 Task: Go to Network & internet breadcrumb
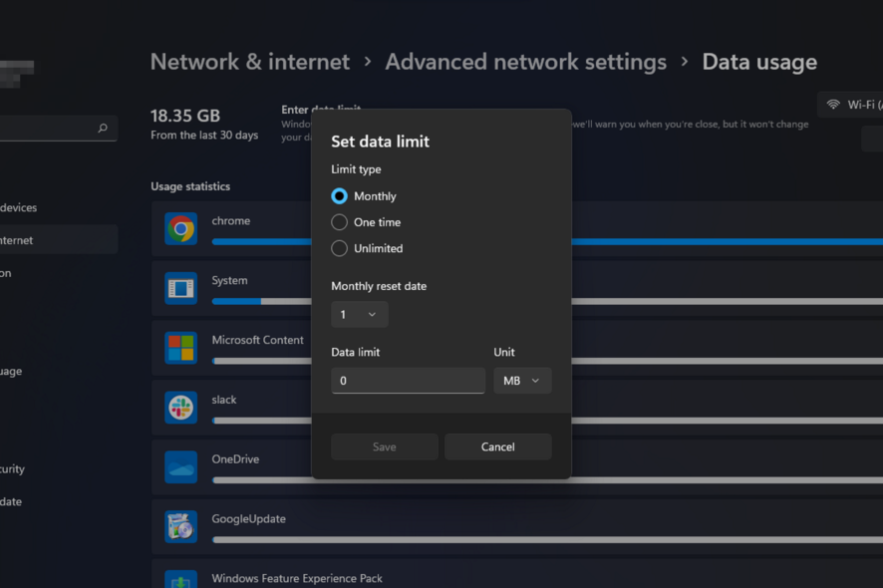(250, 62)
